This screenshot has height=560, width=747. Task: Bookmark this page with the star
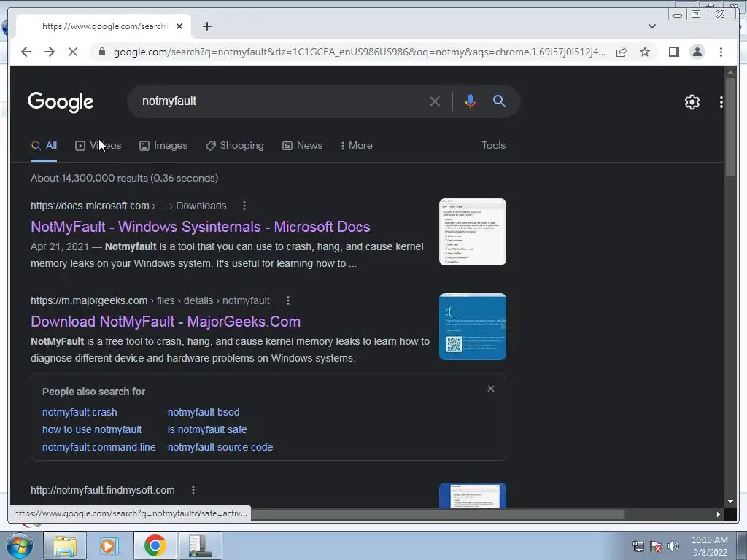[645, 52]
